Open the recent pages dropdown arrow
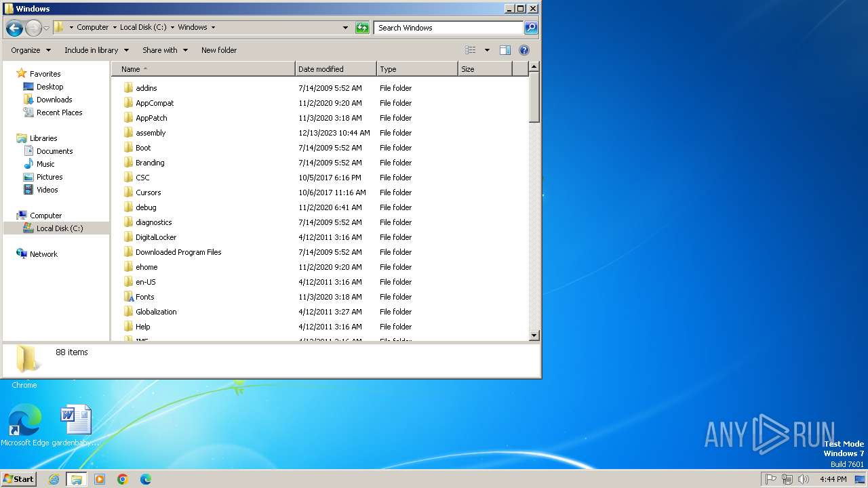868x488 pixels. click(46, 28)
